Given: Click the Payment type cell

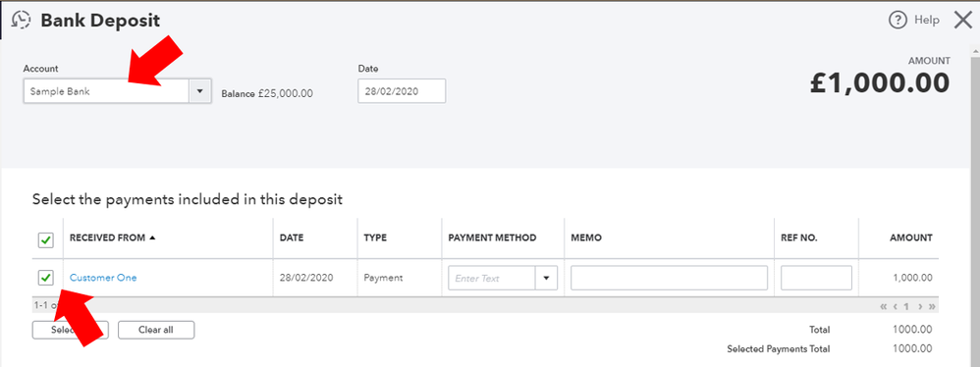Looking at the screenshot, I should (x=383, y=277).
